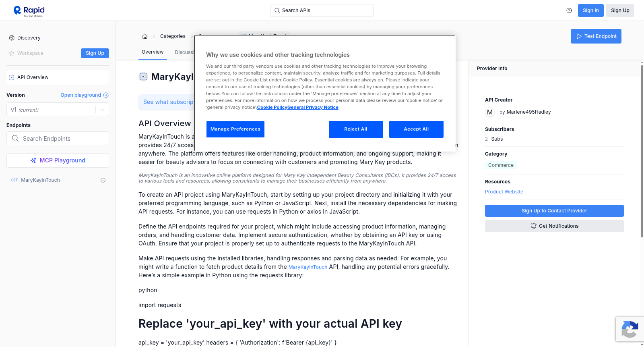The image size is (644, 347).
Task: Click the MCP Playground sparkle icon
Action: (x=33, y=160)
